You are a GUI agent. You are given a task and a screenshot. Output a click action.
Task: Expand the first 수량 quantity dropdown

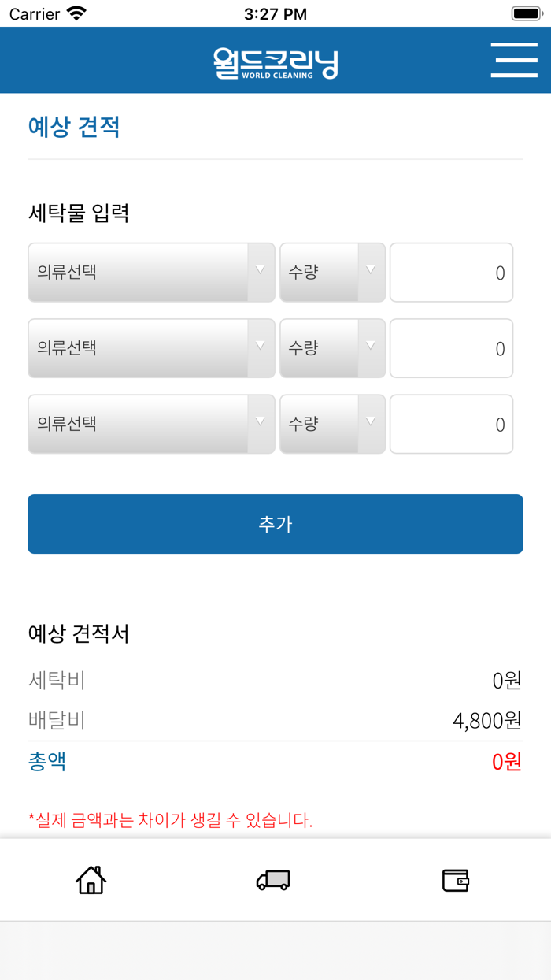tap(332, 272)
